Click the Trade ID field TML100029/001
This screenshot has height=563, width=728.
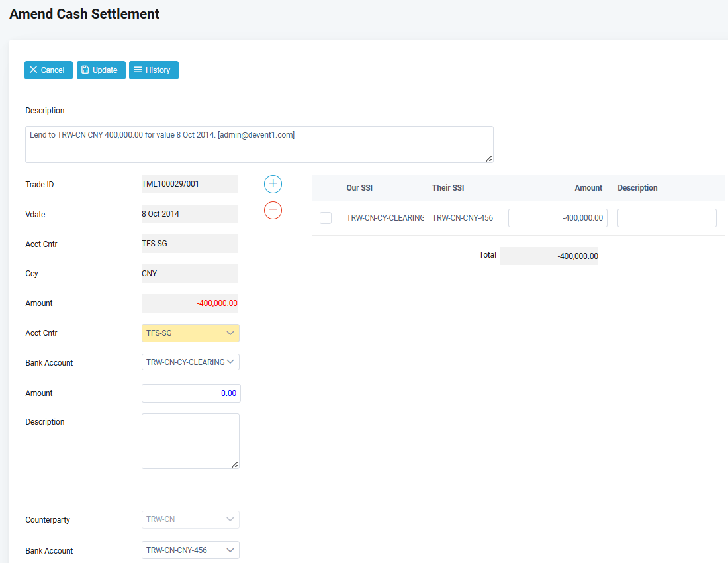click(x=189, y=184)
